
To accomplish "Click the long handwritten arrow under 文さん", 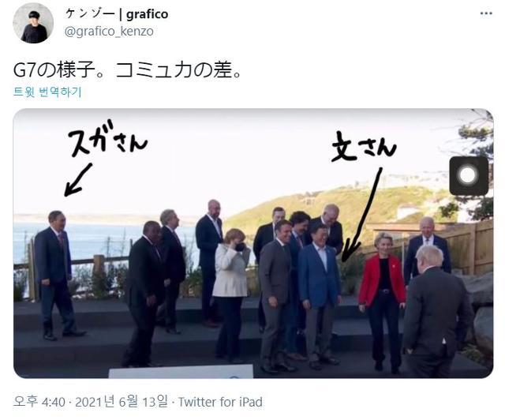I will (362, 214).
